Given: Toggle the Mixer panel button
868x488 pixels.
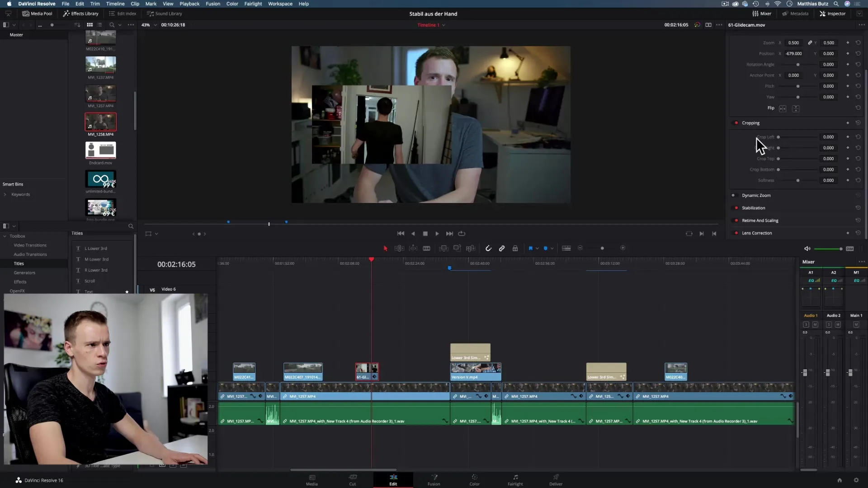Looking at the screenshot, I should (762, 14).
